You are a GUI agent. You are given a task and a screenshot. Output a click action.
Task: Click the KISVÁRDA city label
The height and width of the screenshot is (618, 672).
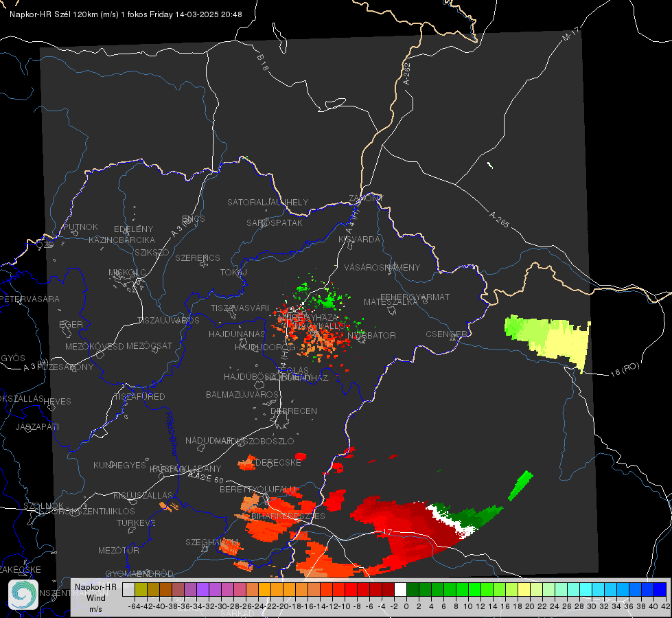click(360, 240)
